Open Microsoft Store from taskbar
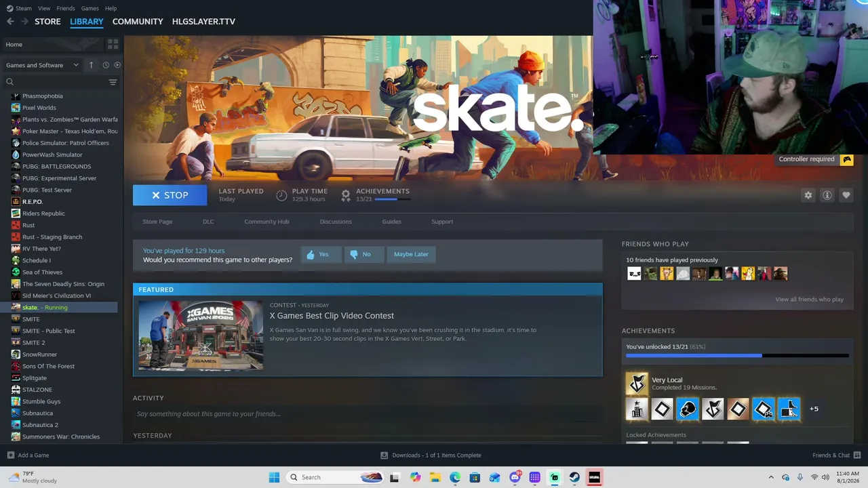This screenshot has width=868, height=488. pos(475,477)
